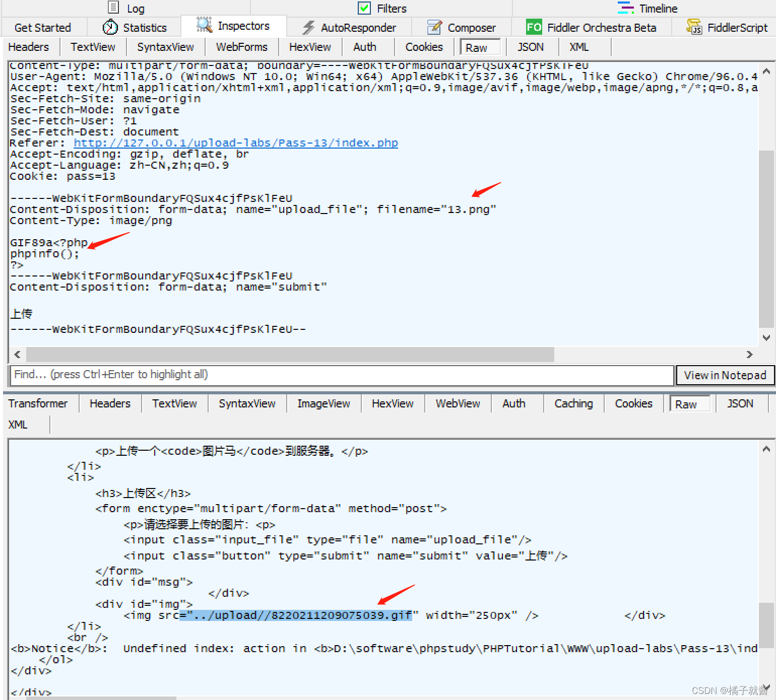Click the div id="msg" line
Viewport: 776px width, 700px height.
coord(144,582)
